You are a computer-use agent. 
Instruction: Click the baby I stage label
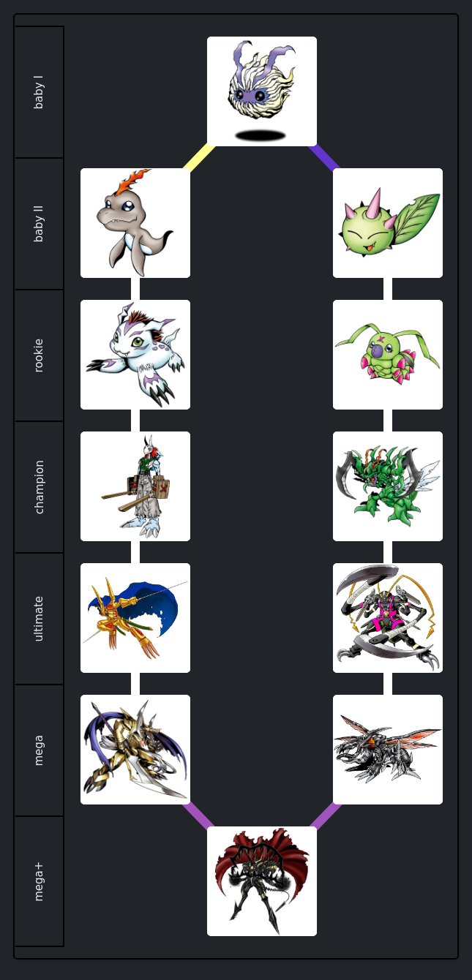tap(39, 92)
